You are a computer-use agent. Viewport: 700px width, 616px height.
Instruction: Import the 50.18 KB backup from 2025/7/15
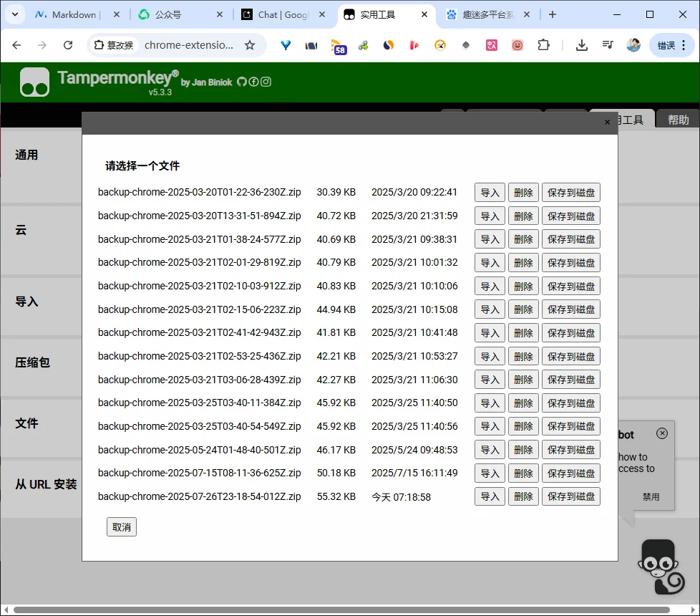pyautogui.click(x=490, y=473)
